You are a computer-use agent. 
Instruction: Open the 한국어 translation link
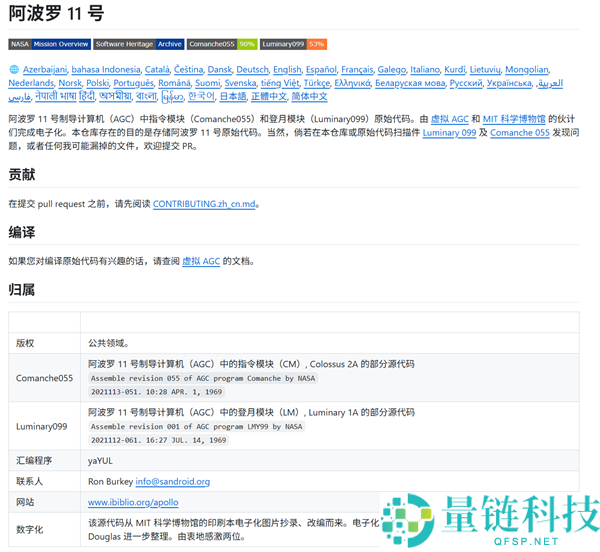click(201, 96)
